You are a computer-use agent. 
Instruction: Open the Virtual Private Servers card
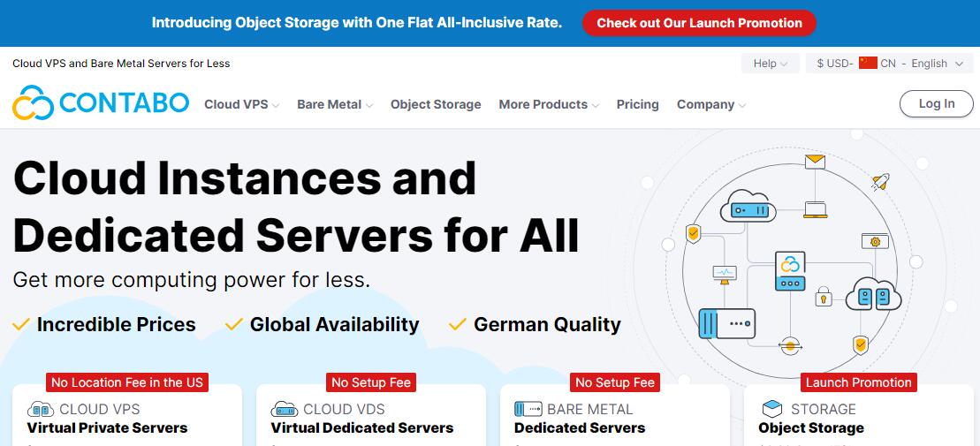click(127, 415)
